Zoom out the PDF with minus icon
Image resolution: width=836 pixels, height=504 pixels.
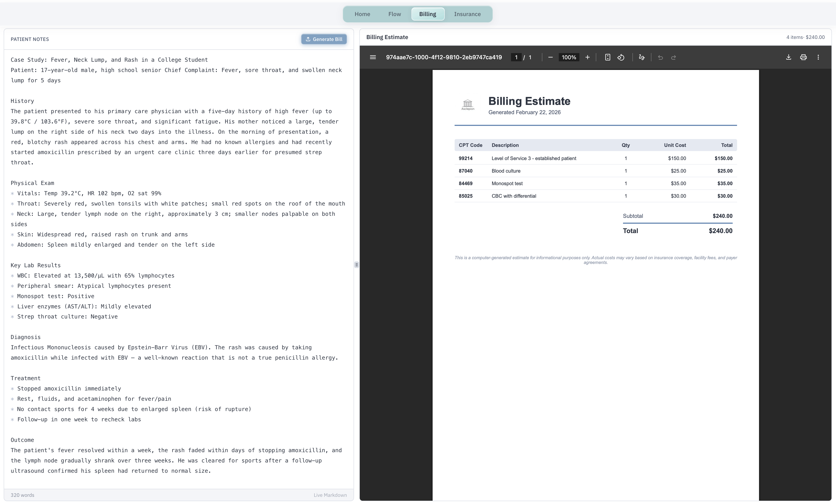(x=550, y=57)
